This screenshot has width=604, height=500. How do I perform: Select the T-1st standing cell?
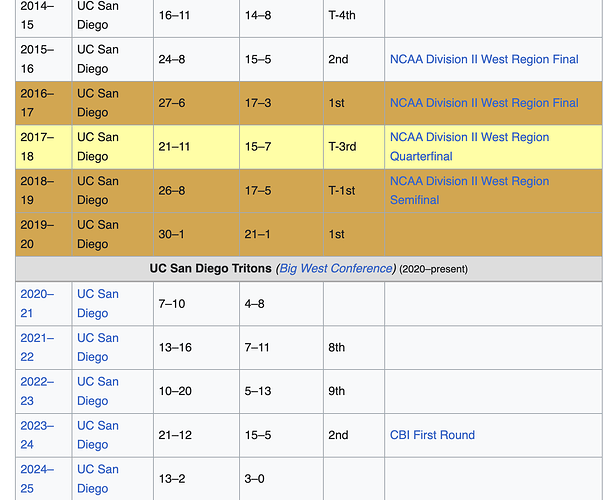[x=354, y=190]
